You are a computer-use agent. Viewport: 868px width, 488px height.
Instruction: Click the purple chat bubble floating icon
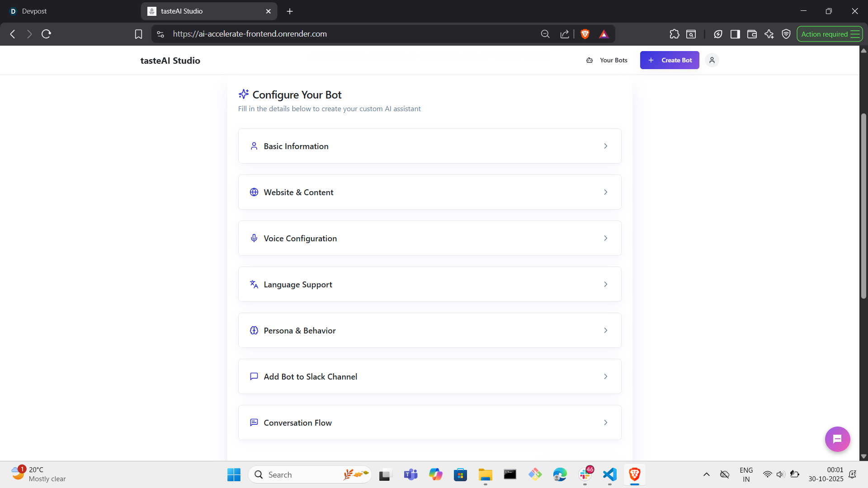click(837, 439)
